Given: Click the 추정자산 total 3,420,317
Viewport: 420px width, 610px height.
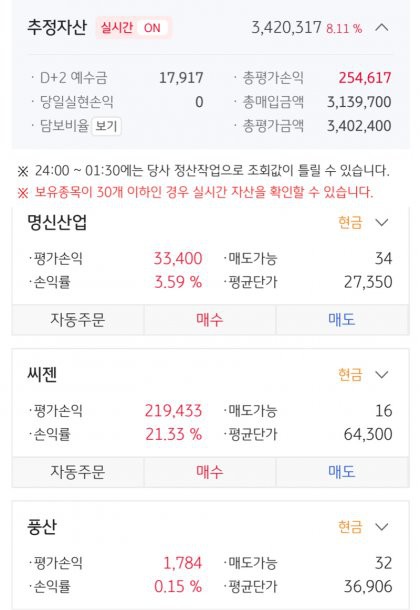Looking at the screenshot, I should pyautogui.click(x=286, y=28).
